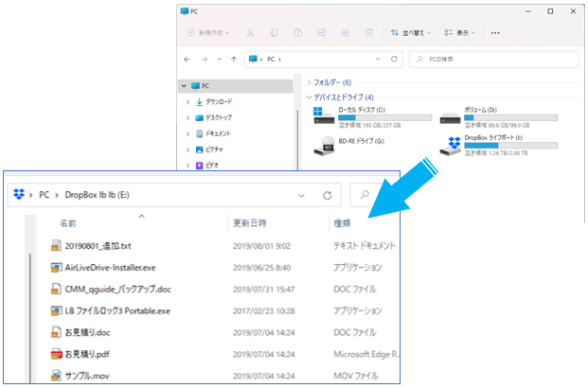Image resolution: width=588 pixels, height=388 pixels.
Task: Select the ローカル ディスク (C:) drive icon
Action: [x=324, y=116]
